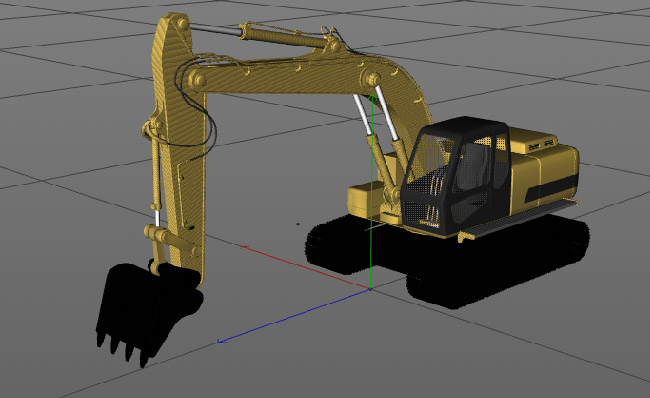
Task: Click the red X-axis gizmo arrow
Action: [x=306, y=267]
